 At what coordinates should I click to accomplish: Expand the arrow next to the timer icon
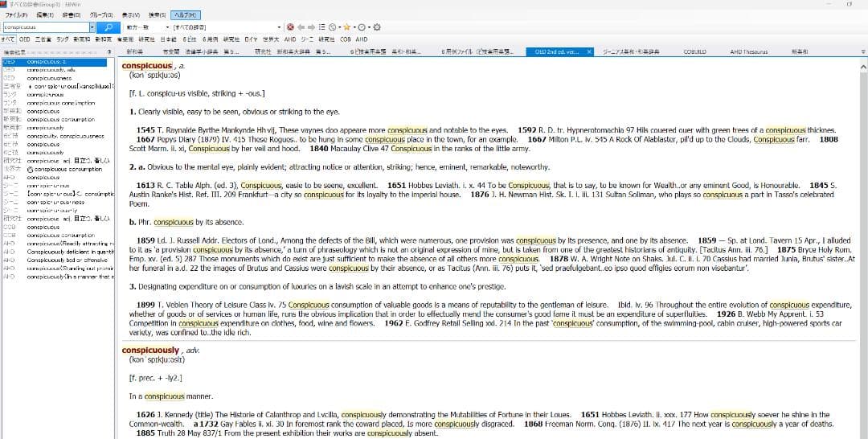(369, 27)
